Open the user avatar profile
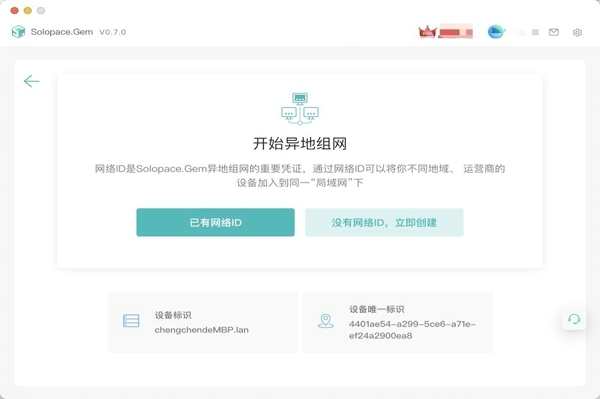Viewport: 600px width, 399px height. [x=496, y=32]
